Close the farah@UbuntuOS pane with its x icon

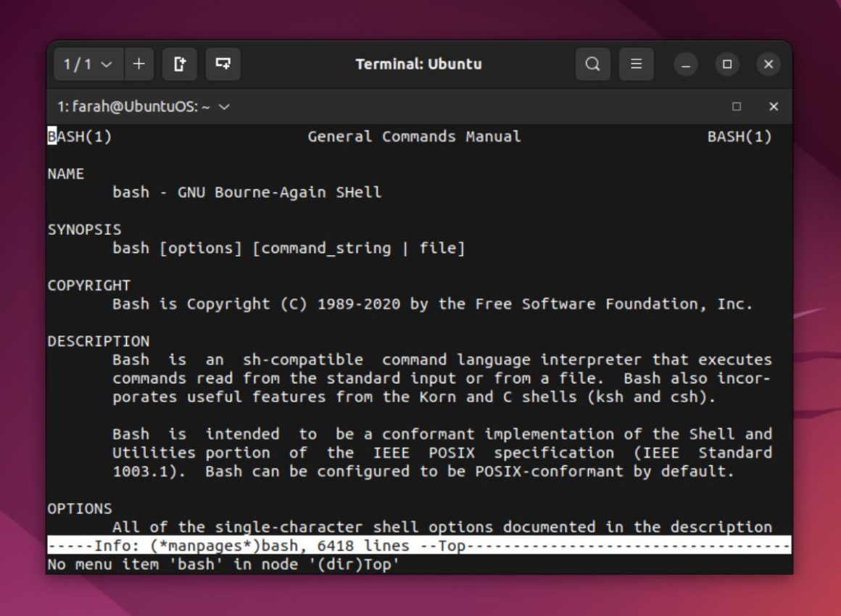(x=773, y=107)
